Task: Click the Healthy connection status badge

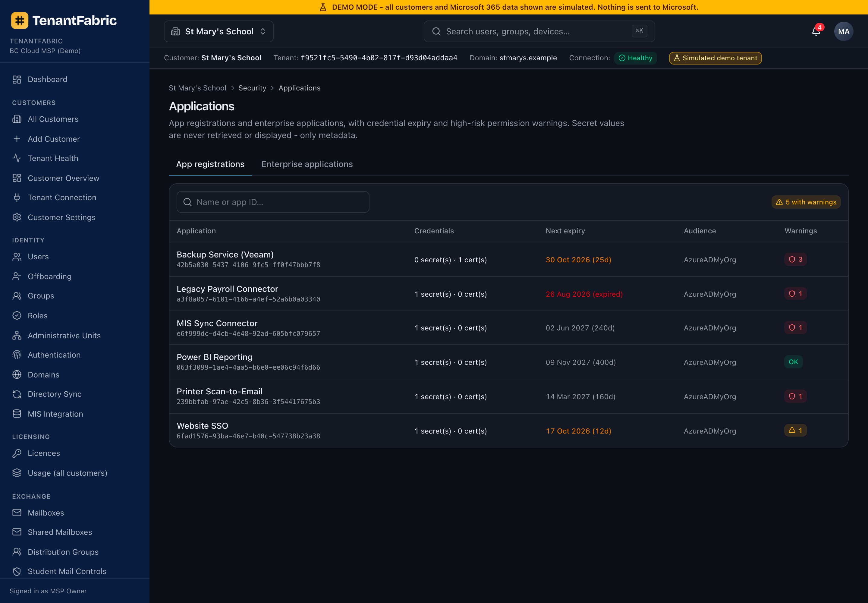Action: [x=635, y=58]
